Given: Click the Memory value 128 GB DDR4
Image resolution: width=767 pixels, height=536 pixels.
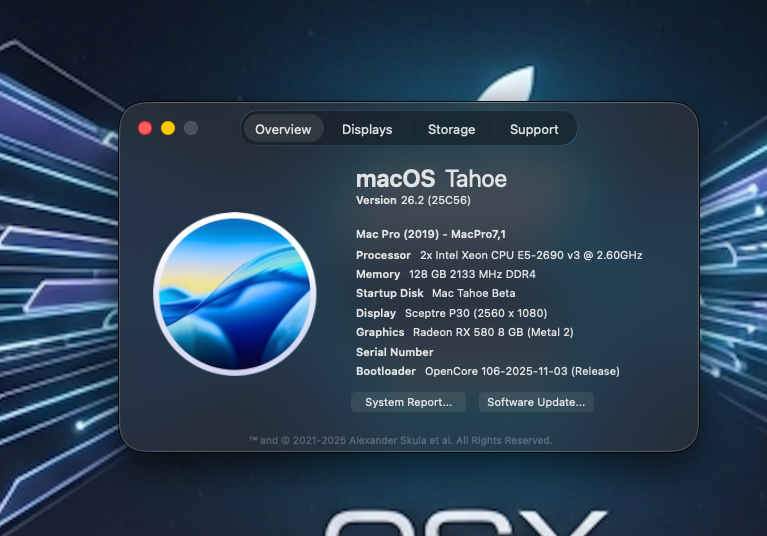Looking at the screenshot, I should (472, 274).
